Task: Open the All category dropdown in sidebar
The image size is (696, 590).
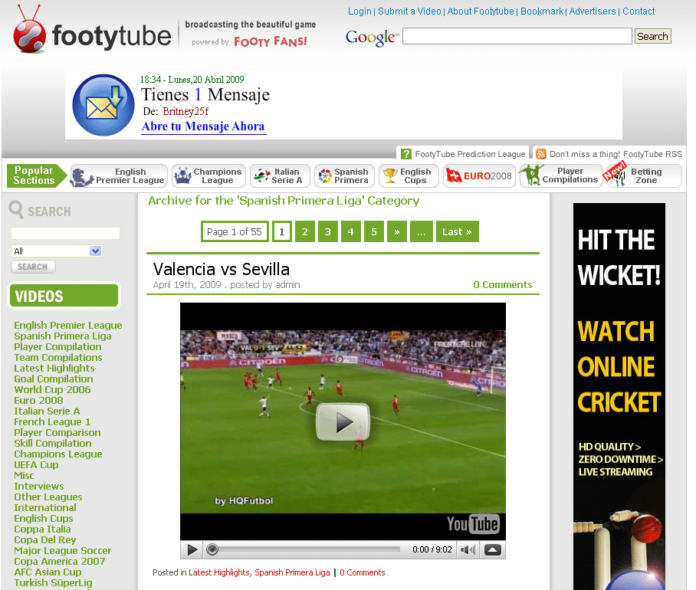Action: pyautogui.click(x=56, y=251)
